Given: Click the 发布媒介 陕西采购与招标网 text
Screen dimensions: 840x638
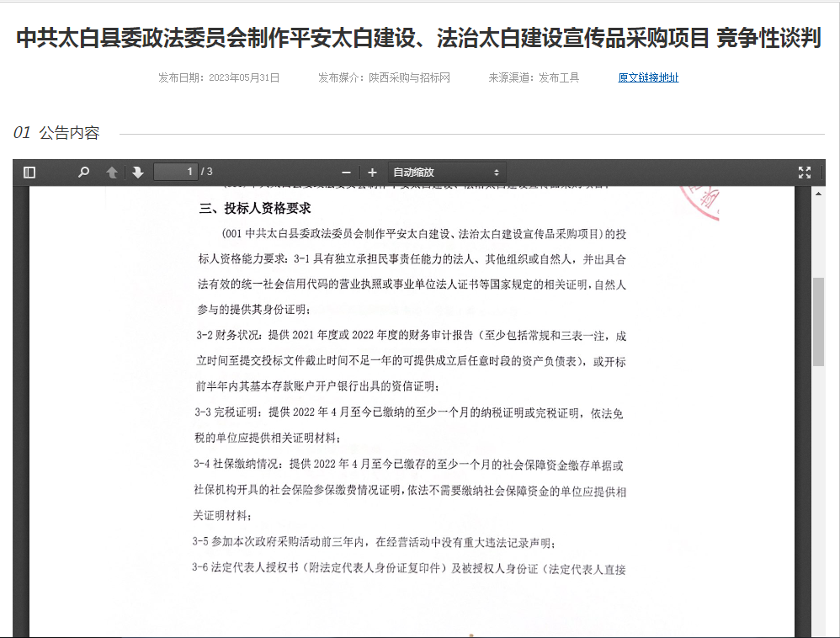Looking at the screenshot, I should 384,77.
